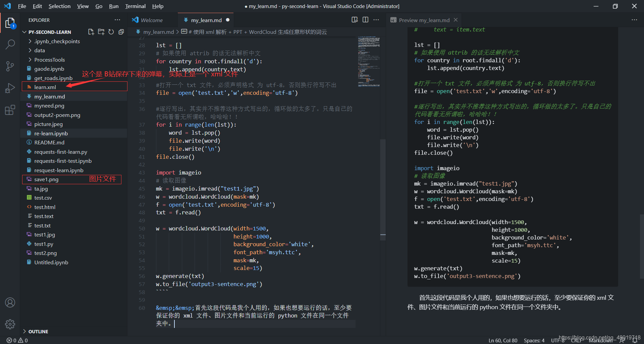Image resolution: width=644 pixels, height=344 pixels.
Task: Open the Manage gear menu
Action: [10, 324]
